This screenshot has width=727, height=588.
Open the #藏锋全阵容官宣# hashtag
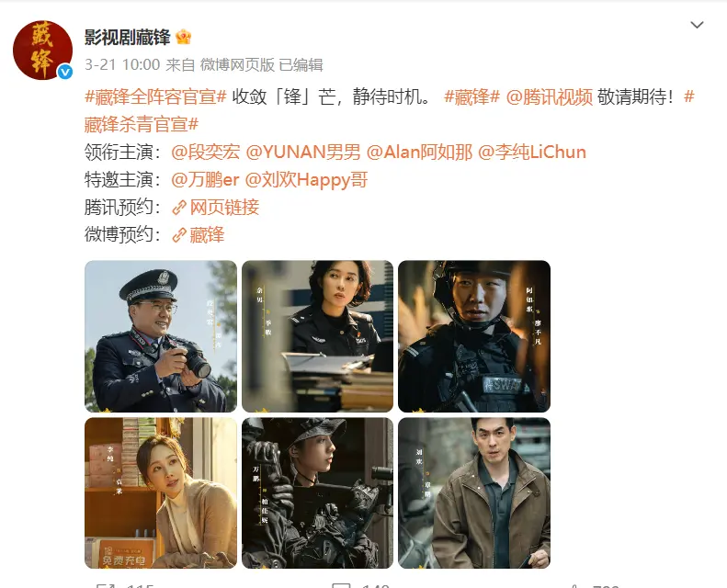pos(155,96)
